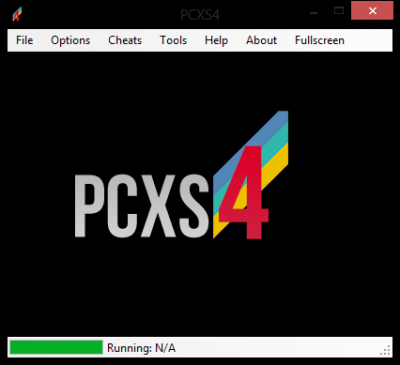This screenshot has height=365, width=400.
Task: Open the About menu
Action: tap(261, 40)
